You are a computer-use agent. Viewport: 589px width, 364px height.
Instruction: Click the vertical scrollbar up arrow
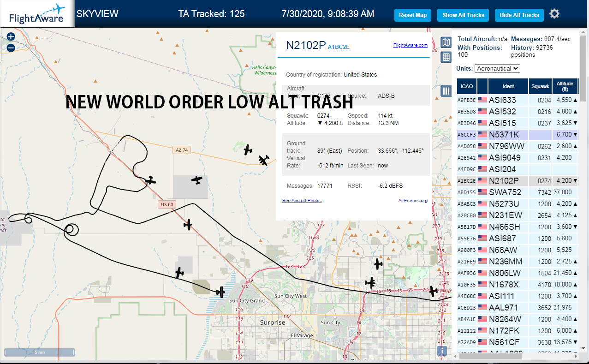584,32
